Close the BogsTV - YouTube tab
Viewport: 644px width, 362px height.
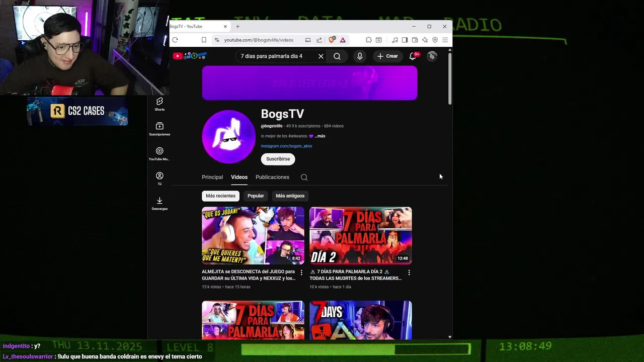[x=225, y=27]
